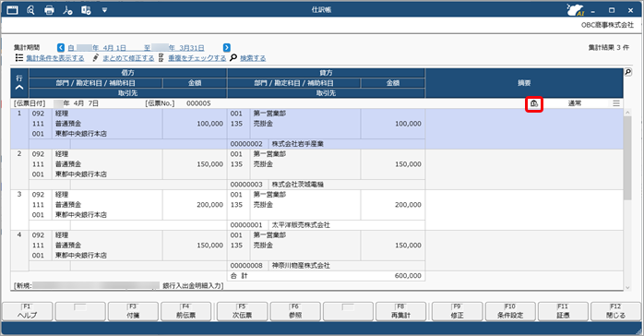Open the 重複をチェックする link
The image size is (644, 336).
197,58
